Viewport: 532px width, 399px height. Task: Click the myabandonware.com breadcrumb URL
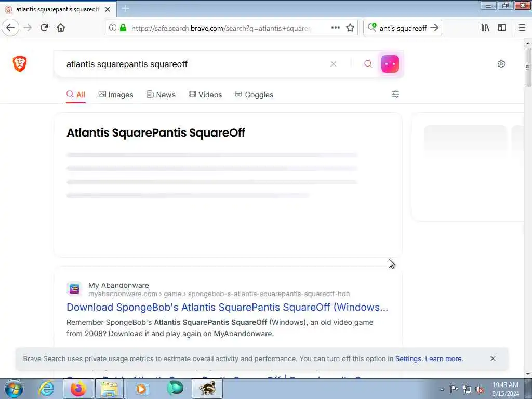tap(219, 294)
